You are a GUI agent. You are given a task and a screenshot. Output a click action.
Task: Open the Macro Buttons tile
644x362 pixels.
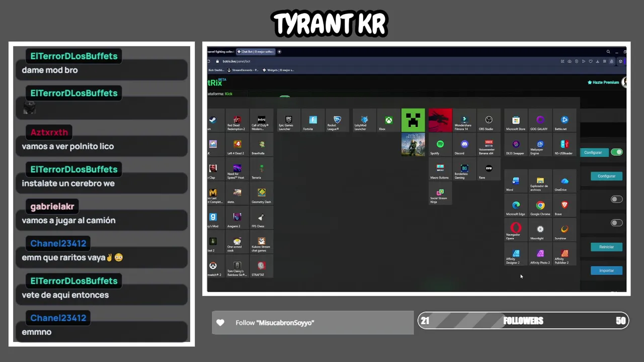[440, 169]
